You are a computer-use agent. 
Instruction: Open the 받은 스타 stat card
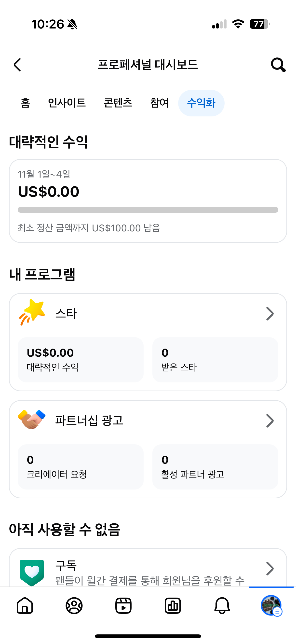[x=215, y=360]
